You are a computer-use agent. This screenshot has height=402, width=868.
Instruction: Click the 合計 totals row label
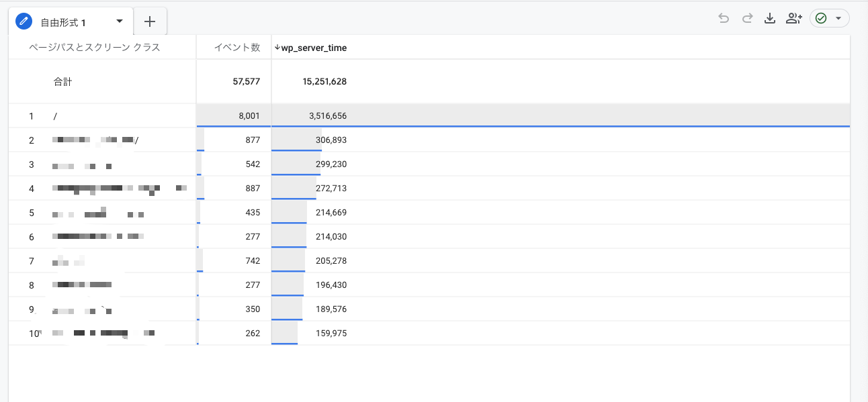(x=62, y=82)
